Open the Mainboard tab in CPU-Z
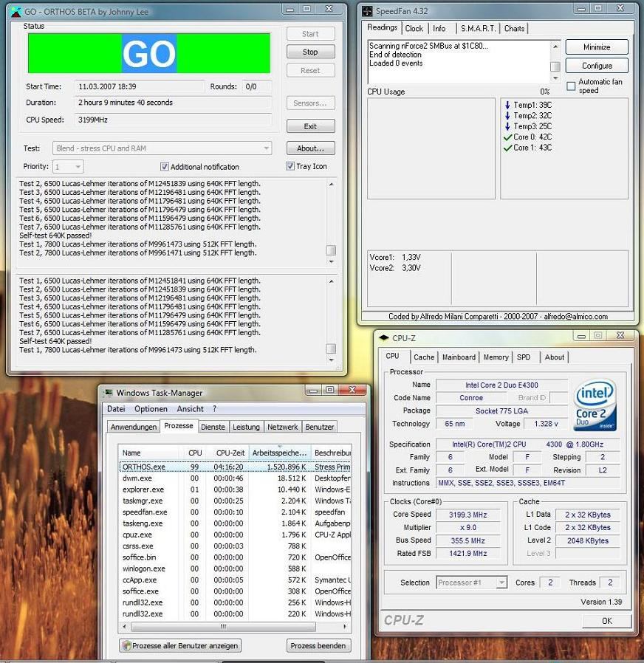 click(459, 357)
